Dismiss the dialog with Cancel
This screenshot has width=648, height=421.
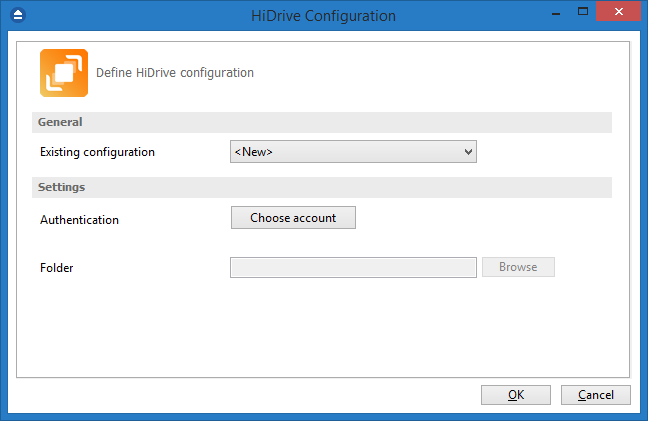point(596,395)
